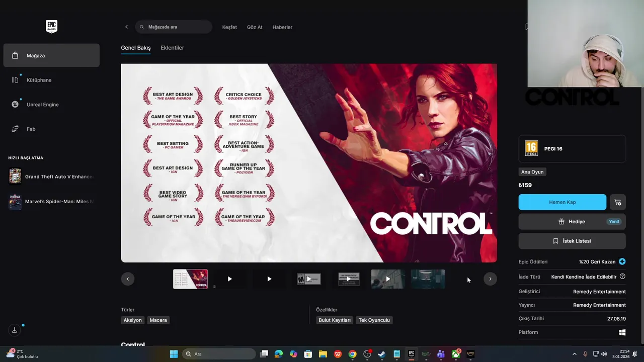The image size is (644, 362).
Task: Go back with the arrow near search
Action: coord(126,27)
